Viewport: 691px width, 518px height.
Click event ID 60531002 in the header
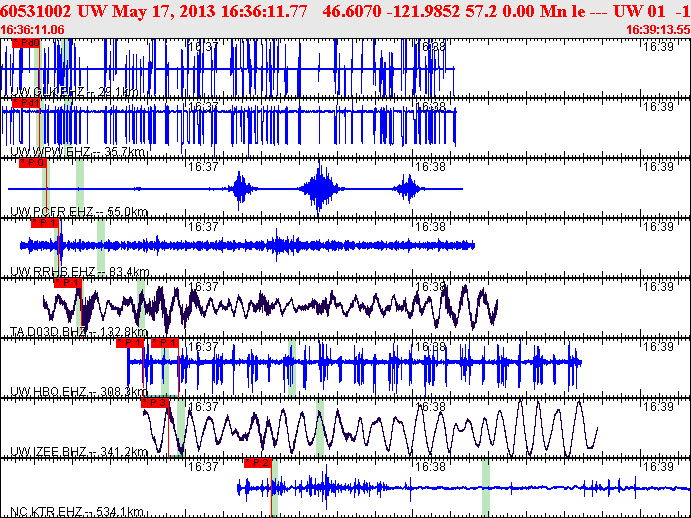point(37,11)
